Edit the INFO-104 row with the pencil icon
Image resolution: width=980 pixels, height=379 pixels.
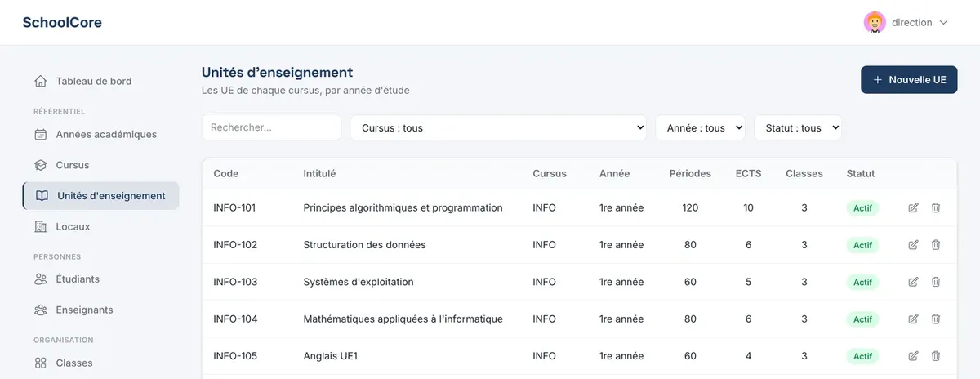tap(914, 319)
